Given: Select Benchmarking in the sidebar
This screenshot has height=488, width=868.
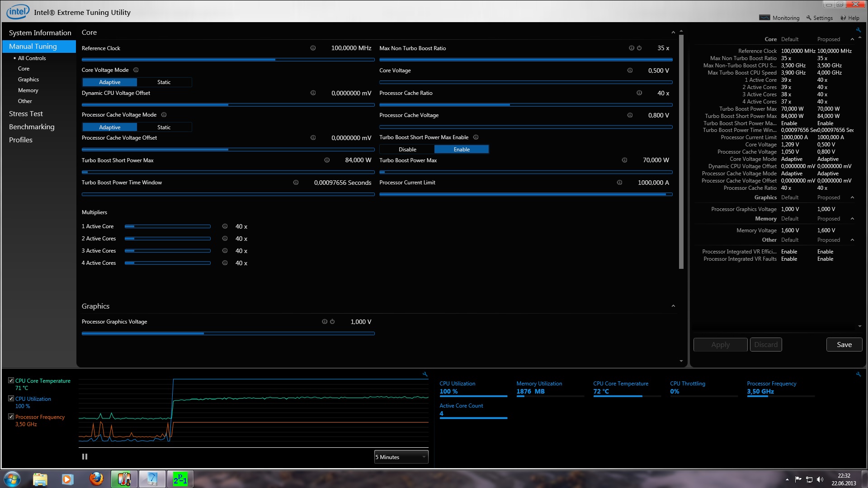Looking at the screenshot, I should tap(32, 127).
